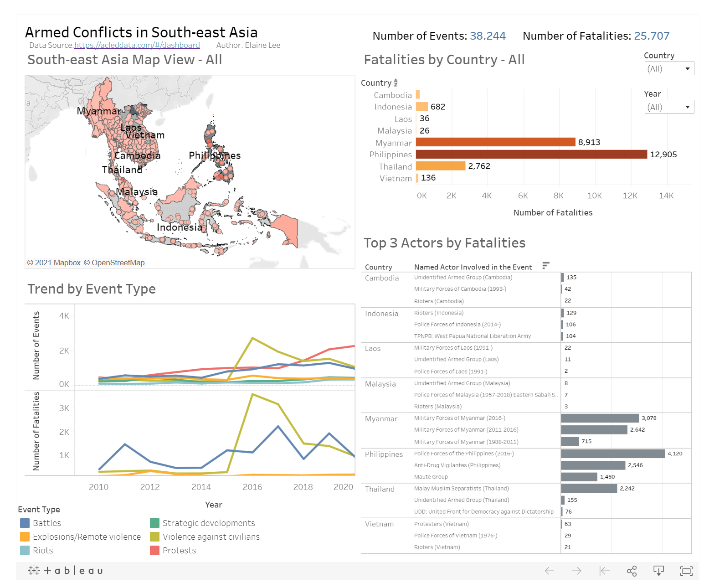Select Strategic developments legend entry
704x588 pixels.
coord(208,523)
